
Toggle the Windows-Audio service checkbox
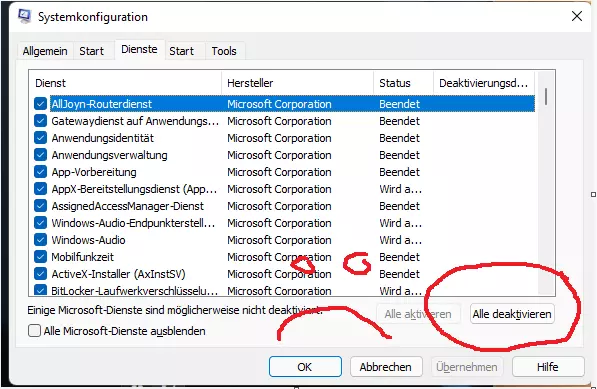(40, 240)
